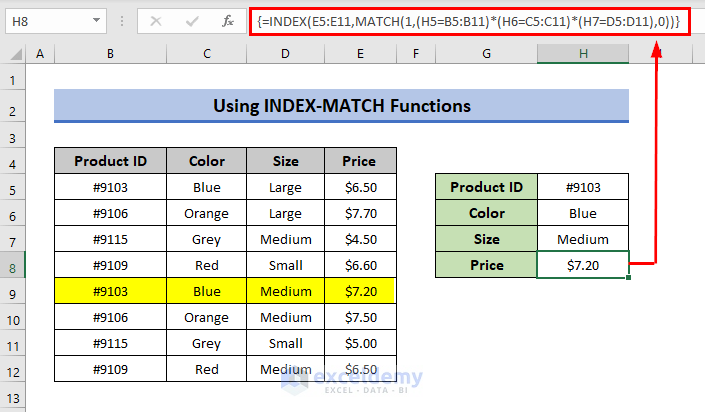Open the Name Box dropdown arrow

(95, 20)
